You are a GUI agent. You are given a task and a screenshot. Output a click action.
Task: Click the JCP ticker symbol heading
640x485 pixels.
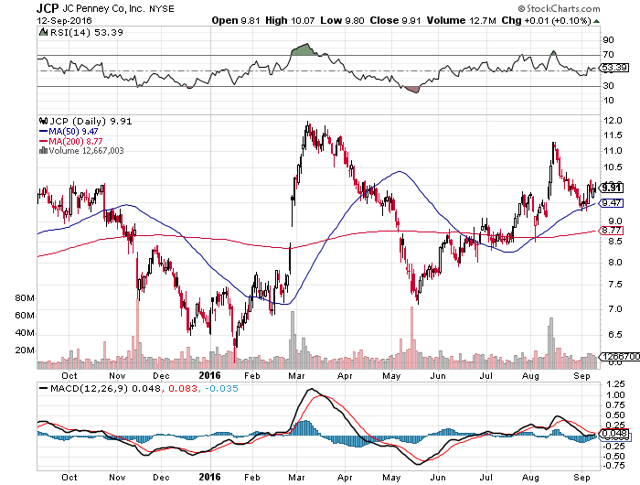point(47,8)
